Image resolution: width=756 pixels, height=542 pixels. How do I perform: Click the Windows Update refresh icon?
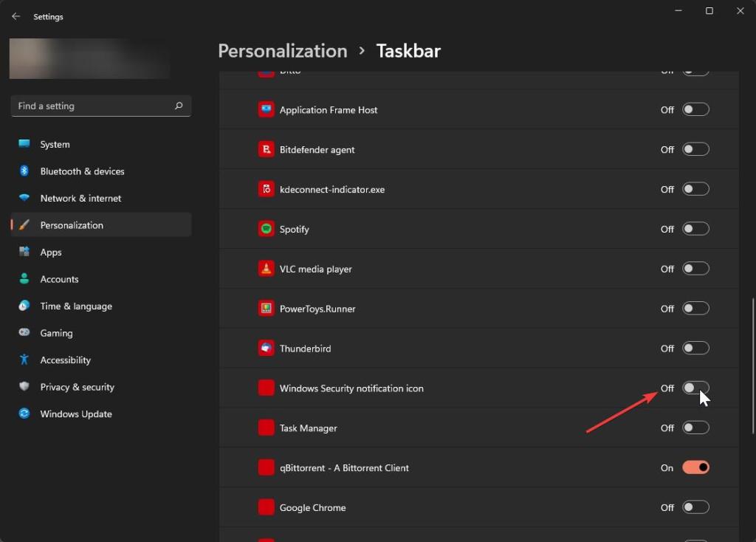point(24,414)
